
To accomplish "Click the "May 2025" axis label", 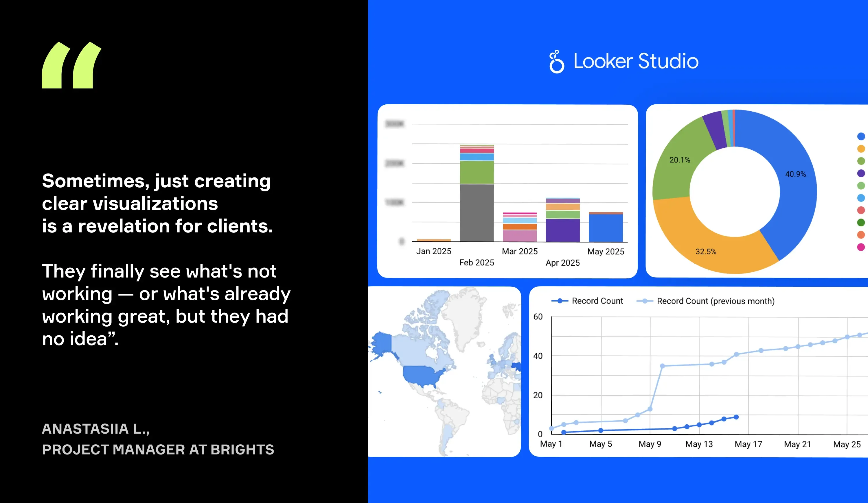I will pyautogui.click(x=606, y=251).
